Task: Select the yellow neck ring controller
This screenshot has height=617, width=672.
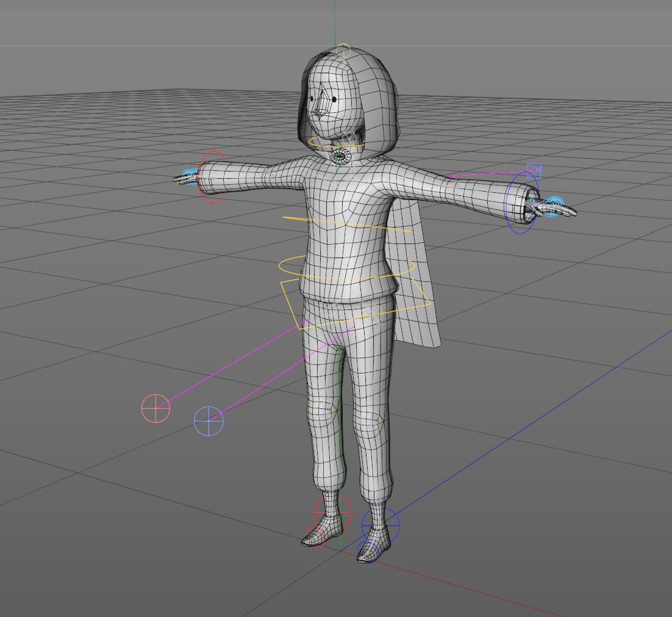Action: click(x=337, y=143)
